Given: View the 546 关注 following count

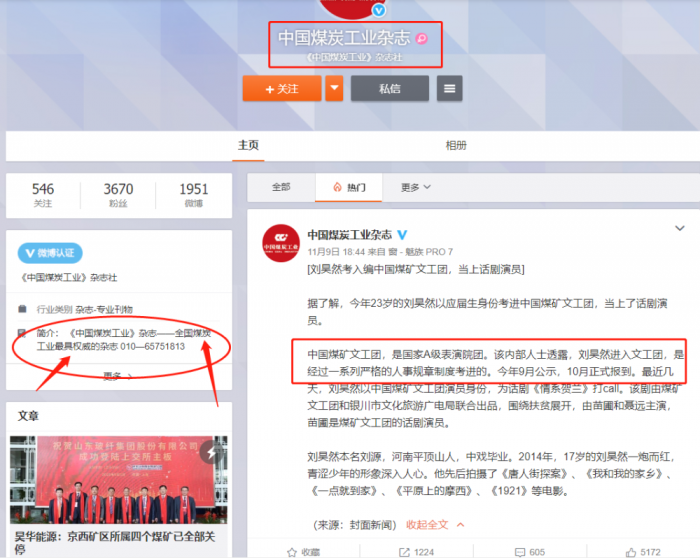Looking at the screenshot, I should (43, 195).
